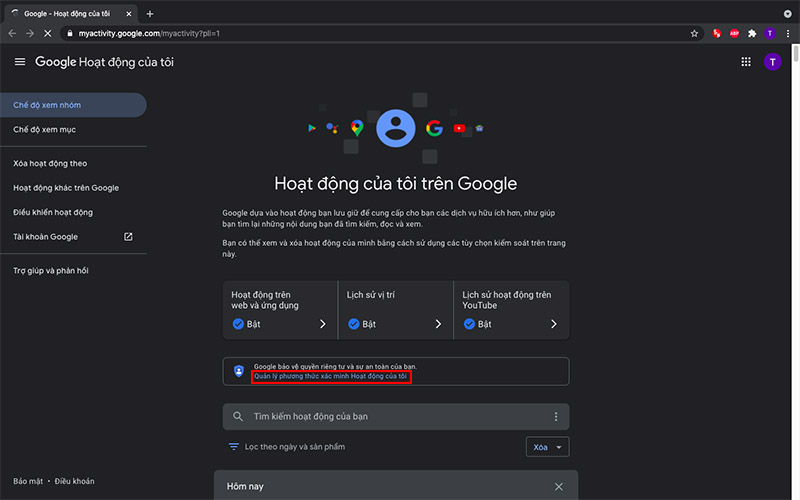This screenshot has width=800, height=500.
Task: Click the Google Maps pin icon
Action: (x=357, y=128)
